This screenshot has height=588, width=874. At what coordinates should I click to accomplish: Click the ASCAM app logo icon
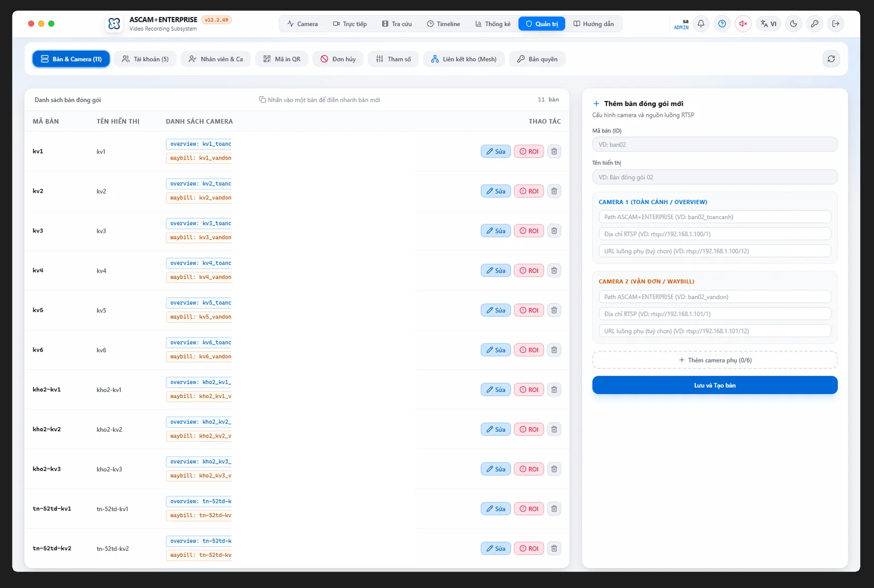point(114,23)
